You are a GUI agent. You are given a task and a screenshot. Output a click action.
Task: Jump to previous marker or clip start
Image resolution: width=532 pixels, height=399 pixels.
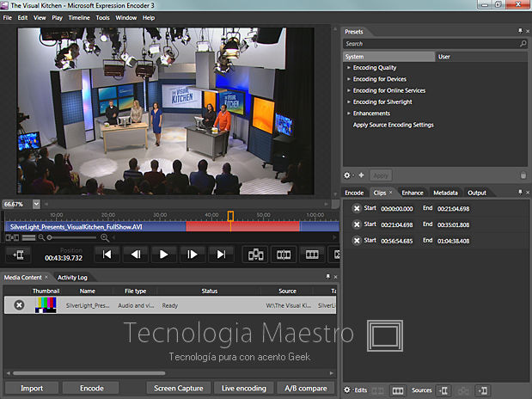pyautogui.click(x=107, y=255)
